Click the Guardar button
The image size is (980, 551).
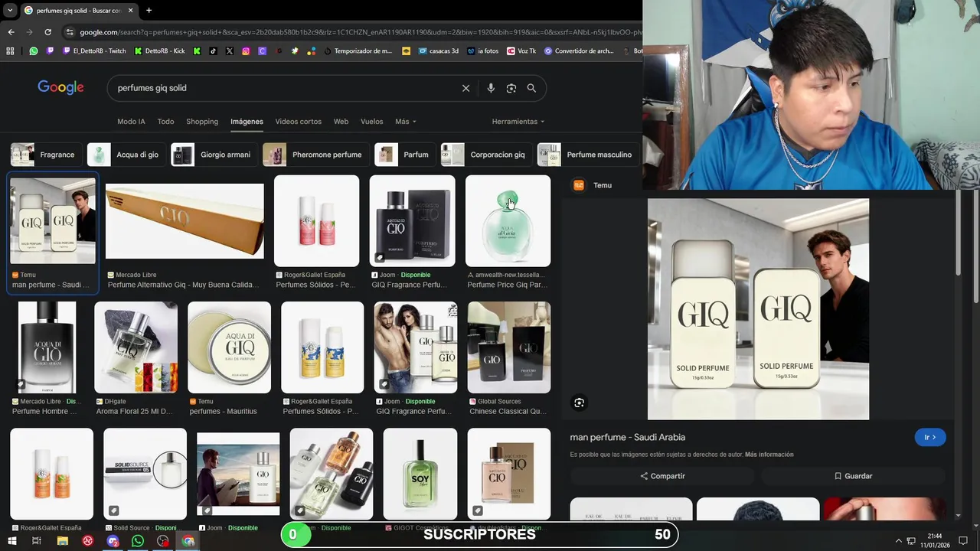[x=853, y=476]
